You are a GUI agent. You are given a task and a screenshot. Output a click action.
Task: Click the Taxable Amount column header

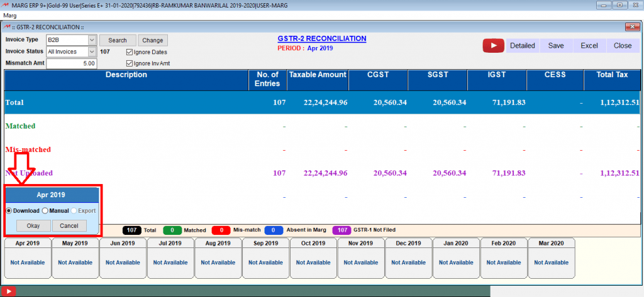pos(318,80)
